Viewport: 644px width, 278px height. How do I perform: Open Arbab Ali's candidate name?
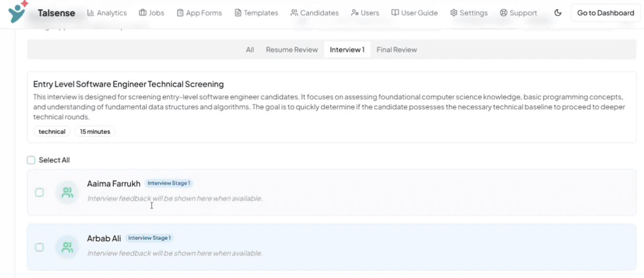[x=104, y=239]
